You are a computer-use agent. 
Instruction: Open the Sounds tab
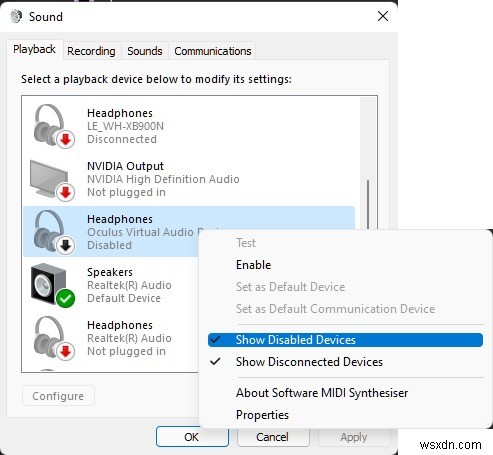145,51
